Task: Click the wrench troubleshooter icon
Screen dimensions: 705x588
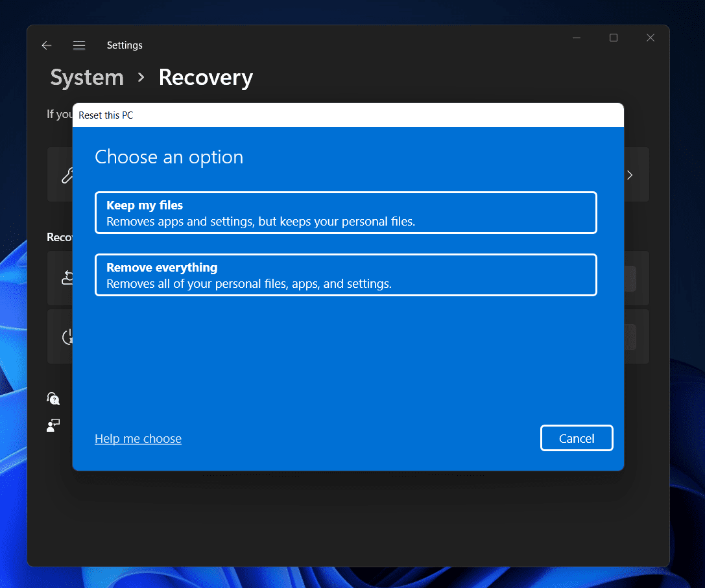Action: [x=67, y=175]
